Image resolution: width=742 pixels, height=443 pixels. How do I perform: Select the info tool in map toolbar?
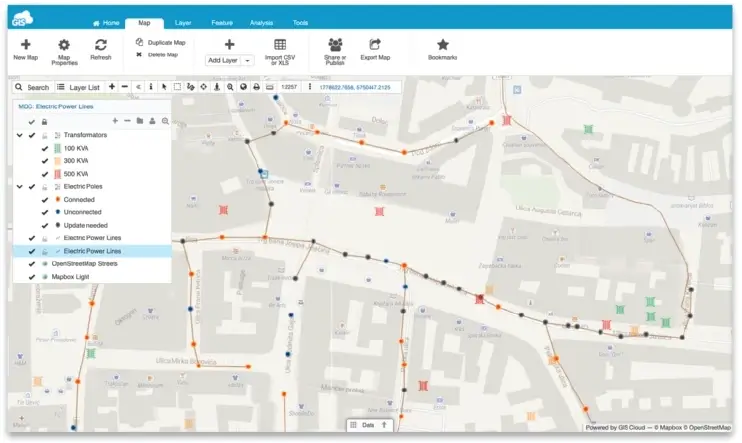click(150, 87)
